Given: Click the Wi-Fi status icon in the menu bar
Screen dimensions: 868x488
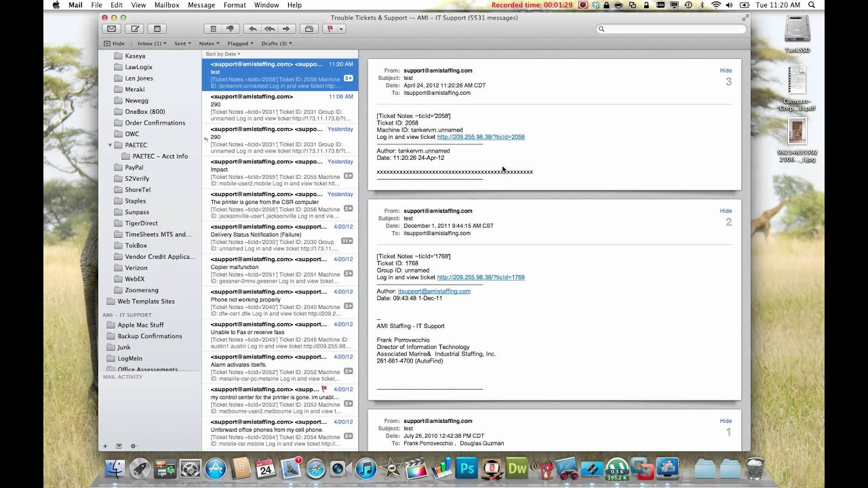Looking at the screenshot, I should [716, 5].
